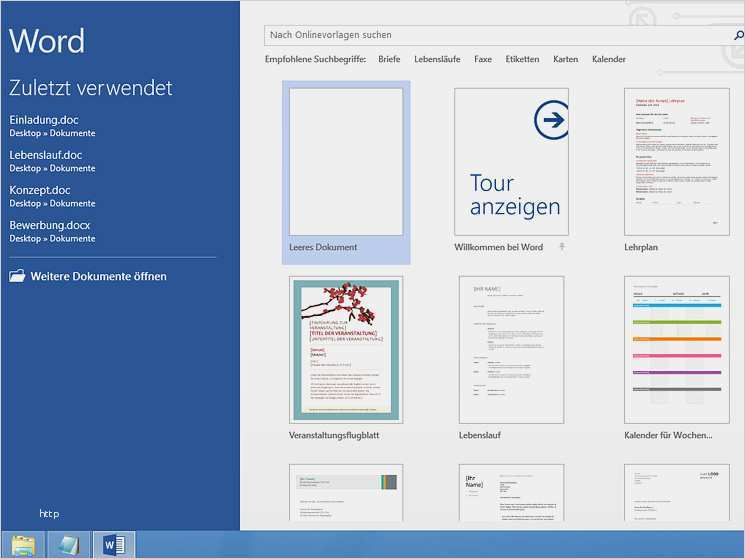This screenshot has width=745, height=559.
Task: Open the second taskbar app icon
Action: point(68,545)
